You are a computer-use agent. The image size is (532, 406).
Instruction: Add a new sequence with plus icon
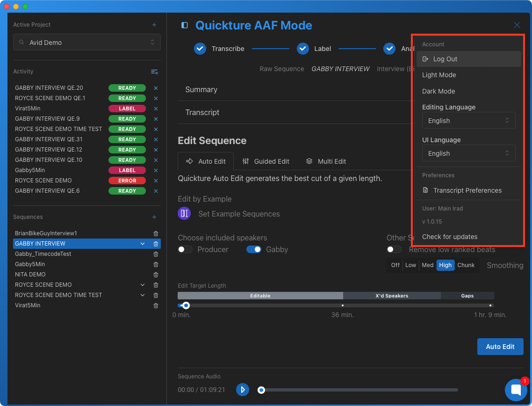tap(154, 217)
